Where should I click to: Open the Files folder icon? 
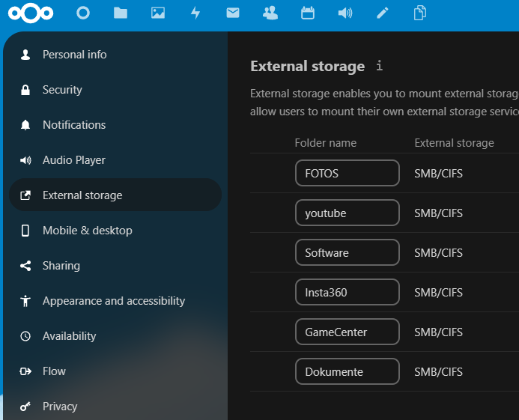(x=121, y=13)
